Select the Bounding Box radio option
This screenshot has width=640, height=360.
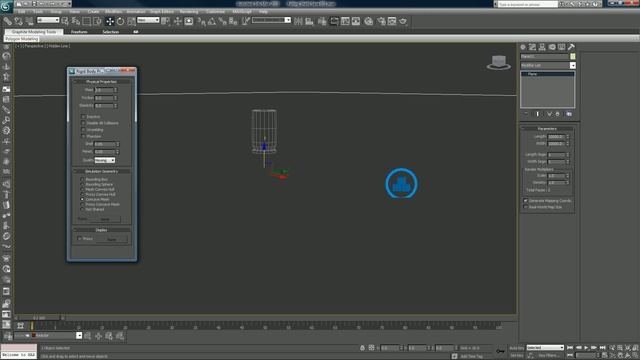(x=82, y=180)
